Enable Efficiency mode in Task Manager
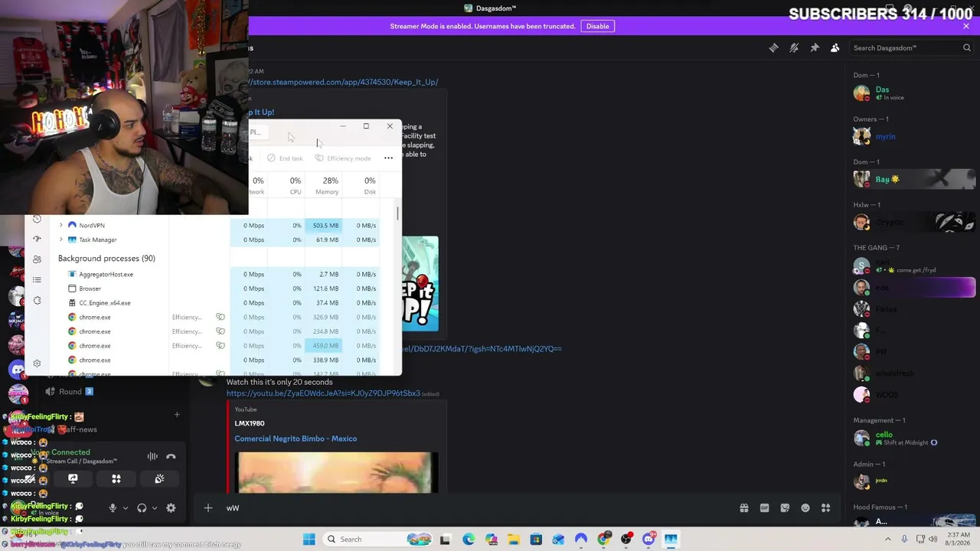The width and height of the screenshot is (980, 551). 343,158
